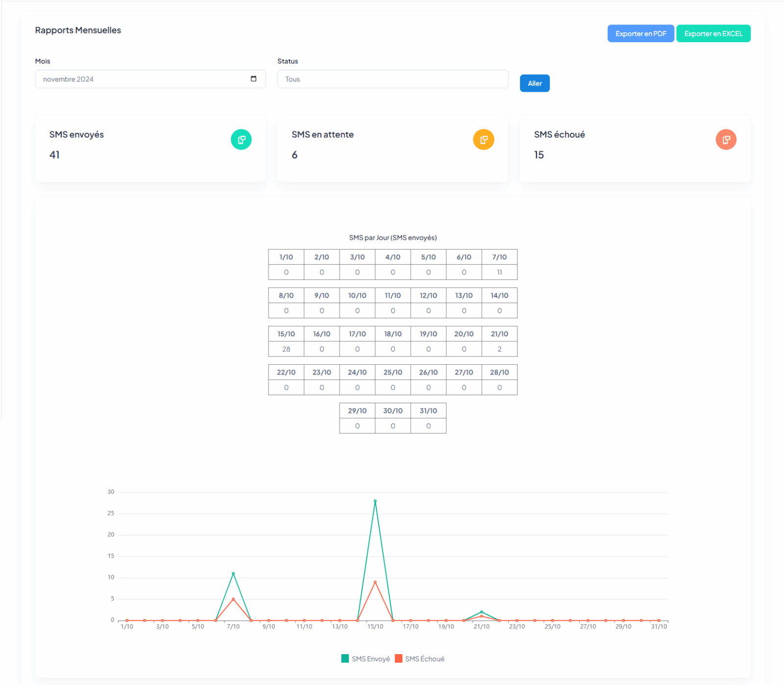Select the 7/10 table cell header
The height and width of the screenshot is (685, 784).
point(499,257)
